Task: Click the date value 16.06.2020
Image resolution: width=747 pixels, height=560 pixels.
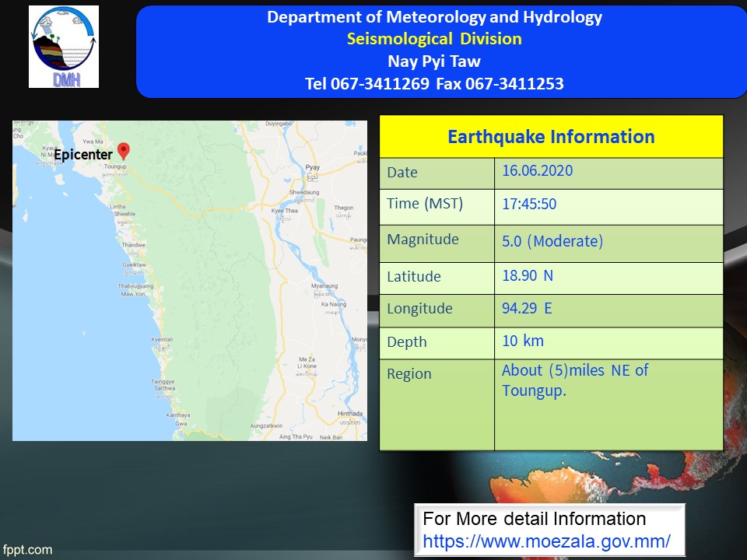Action: pos(538,170)
